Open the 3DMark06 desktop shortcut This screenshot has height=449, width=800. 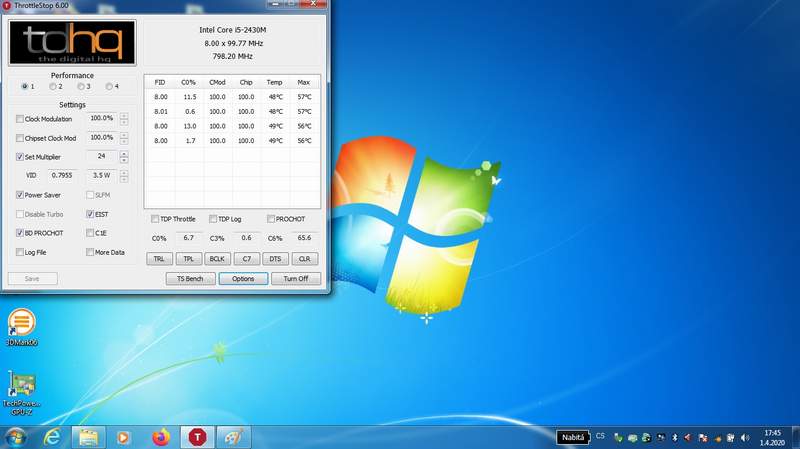click(21, 327)
